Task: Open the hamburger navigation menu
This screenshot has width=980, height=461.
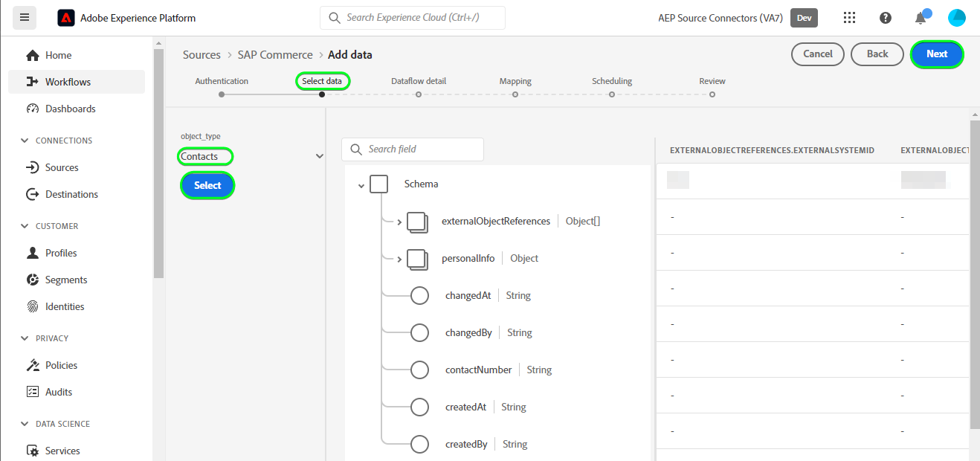Action: pyautogui.click(x=25, y=17)
